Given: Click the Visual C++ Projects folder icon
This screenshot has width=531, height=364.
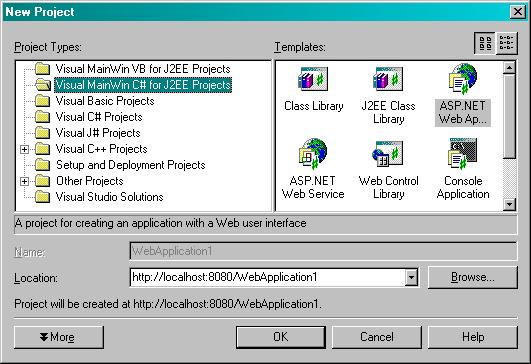Looking at the screenshot, I should 43,149.
